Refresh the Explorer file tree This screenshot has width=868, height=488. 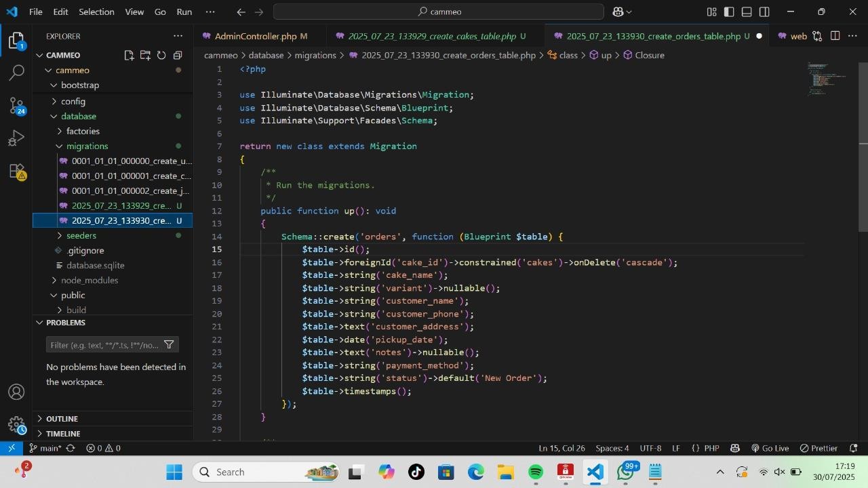click(161, 56)
